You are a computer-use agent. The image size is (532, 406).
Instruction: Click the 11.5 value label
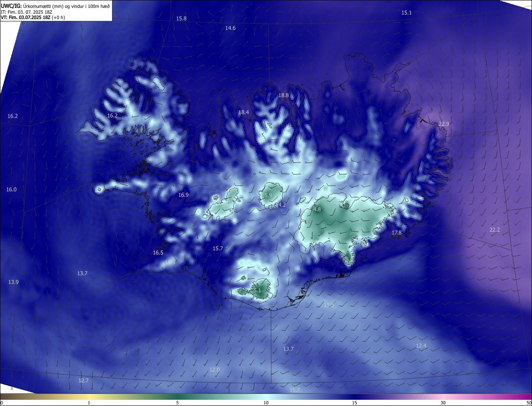(x=329, y=305)
